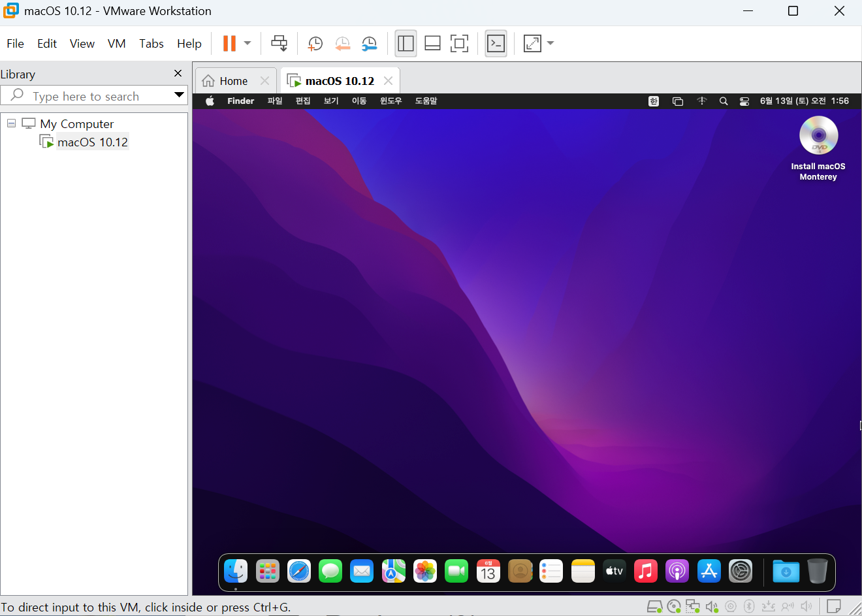Toggle the library sidebar view icon
Image resolution: width=862 pixels, height=616 pixels.
[406, 44]
